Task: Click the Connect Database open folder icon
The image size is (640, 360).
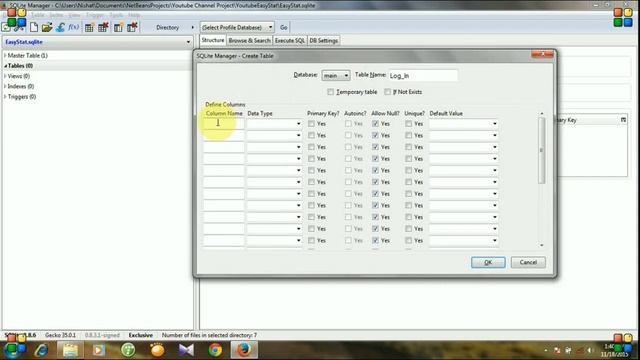Action: 47,27
